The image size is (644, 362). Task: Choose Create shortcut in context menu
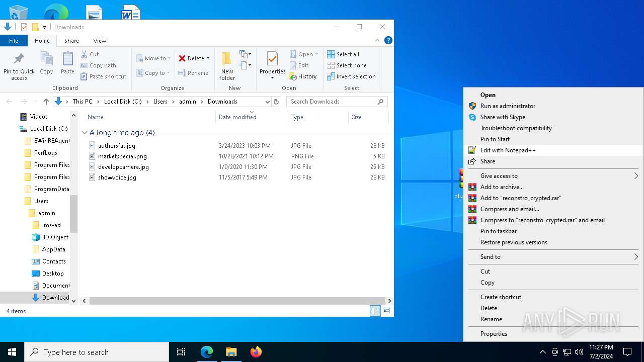coord(553,297)
